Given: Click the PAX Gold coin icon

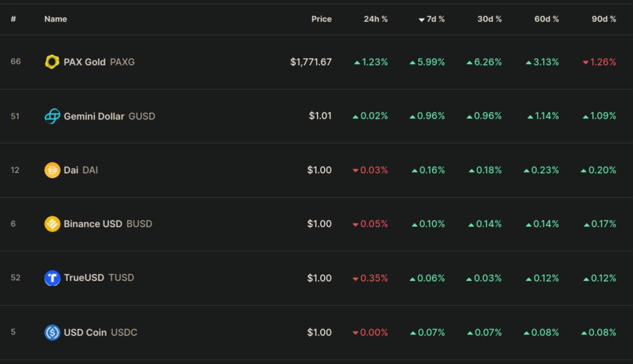Looking at the screenshot, I should point(52,62).
